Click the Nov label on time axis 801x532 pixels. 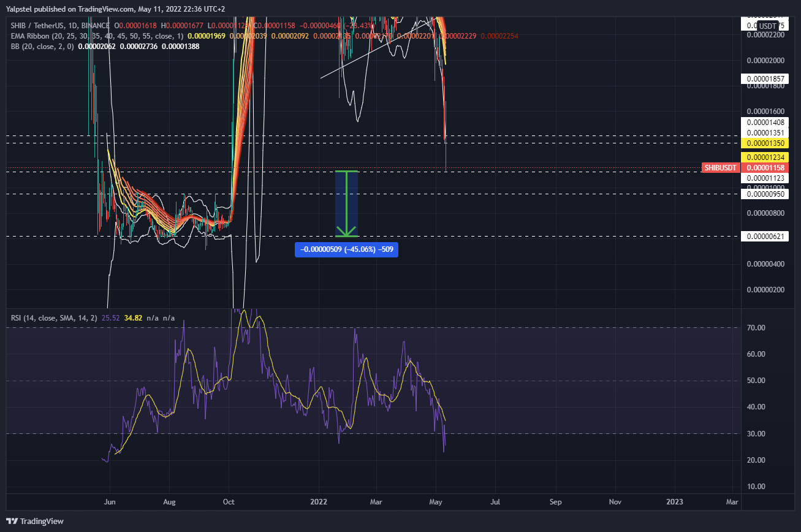[x=614, y=501]
